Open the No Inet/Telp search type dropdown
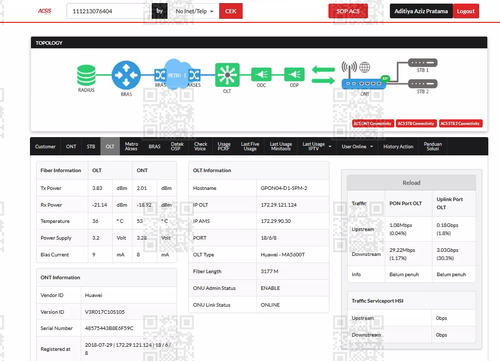Image resolution: width=500 pixels, height=361 pixels. 195,11
